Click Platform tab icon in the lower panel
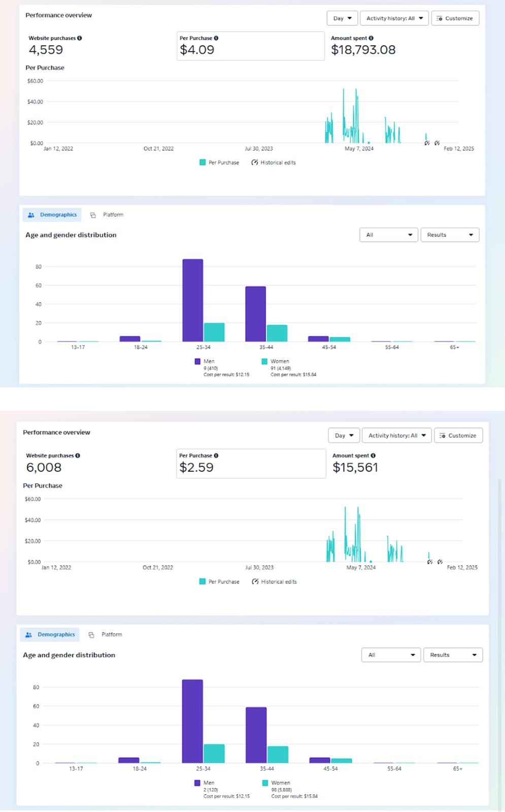This screenshot has height=812, width=505. (91, 635)
